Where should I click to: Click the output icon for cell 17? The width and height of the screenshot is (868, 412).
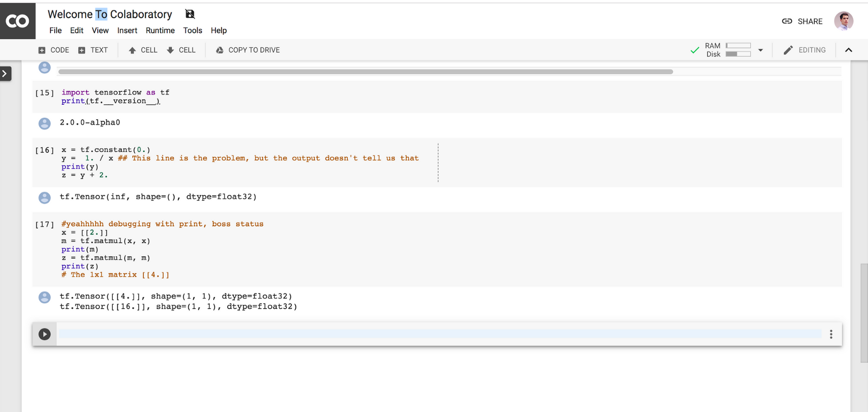pos(44,297)
